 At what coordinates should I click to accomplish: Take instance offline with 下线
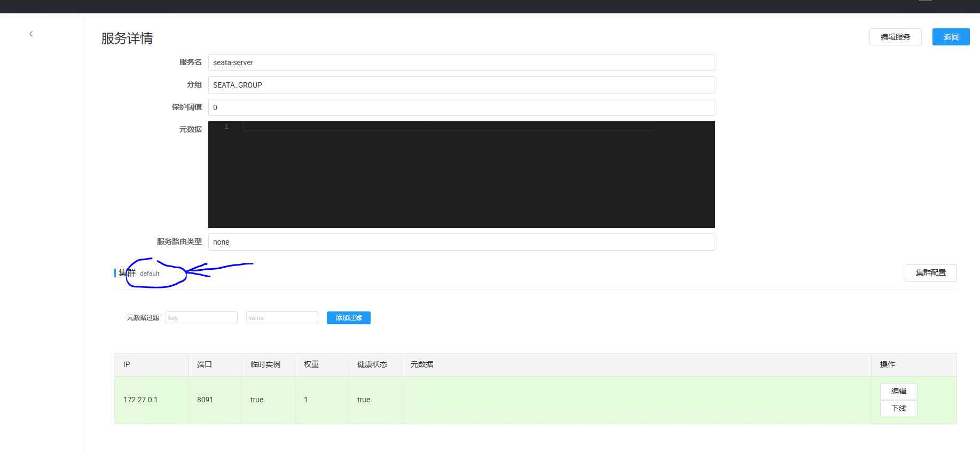click(x=898, y=408)
